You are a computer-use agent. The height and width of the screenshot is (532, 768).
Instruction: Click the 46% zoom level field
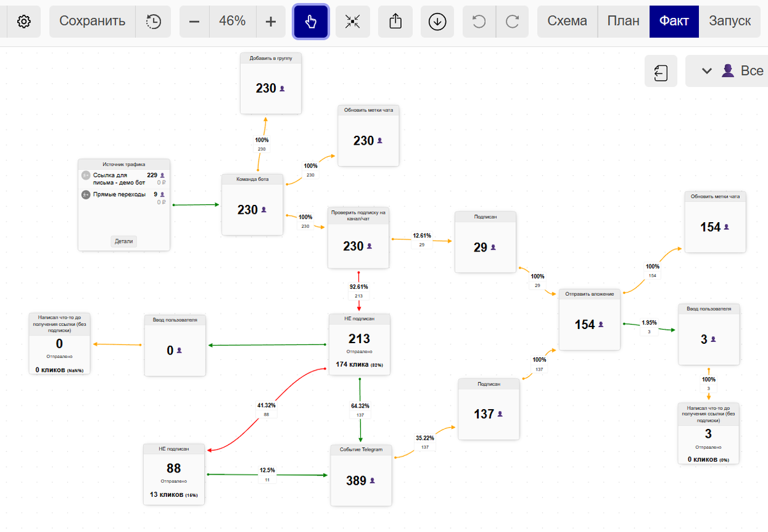[x=232, y=21]
